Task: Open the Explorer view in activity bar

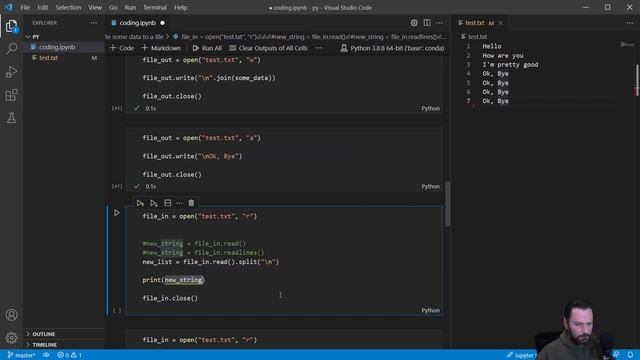Action: click(x=11, y=27)
